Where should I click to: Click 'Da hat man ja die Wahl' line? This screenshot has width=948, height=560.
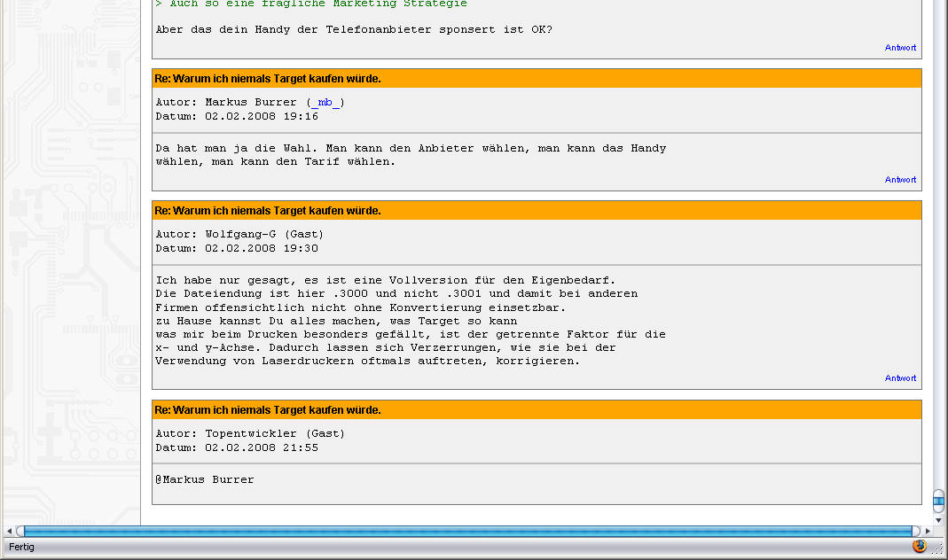(411, 149)
